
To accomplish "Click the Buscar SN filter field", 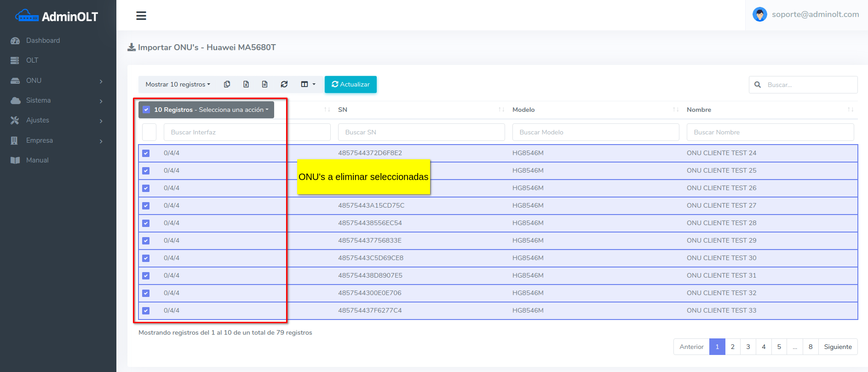I will pos(421,132).
